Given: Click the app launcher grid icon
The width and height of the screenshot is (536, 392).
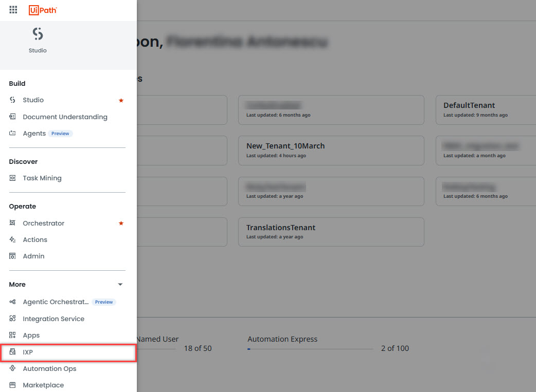Looking at the screenshot, I should coord(13,9).
